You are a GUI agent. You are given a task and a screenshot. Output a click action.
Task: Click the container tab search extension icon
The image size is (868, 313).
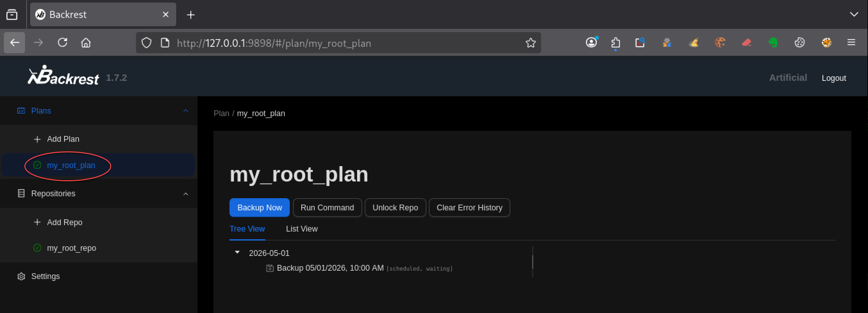[x=640, y=43]
